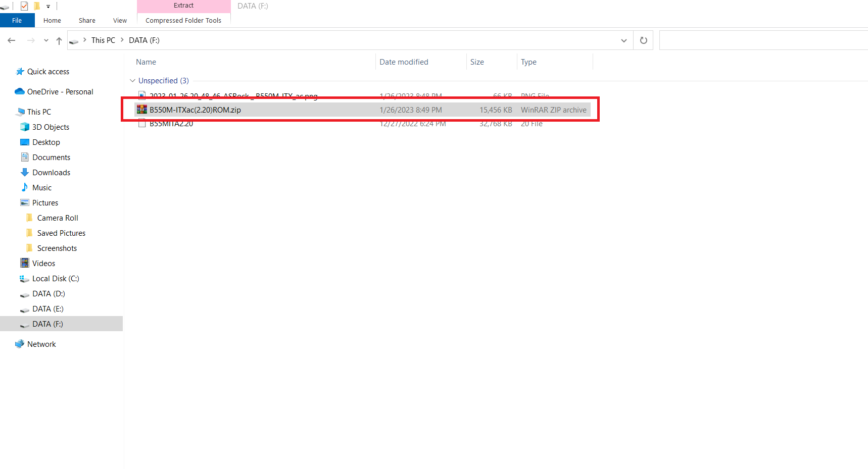Select the View ribbon tab
The image size is (868, 469).
coord(120,20)
